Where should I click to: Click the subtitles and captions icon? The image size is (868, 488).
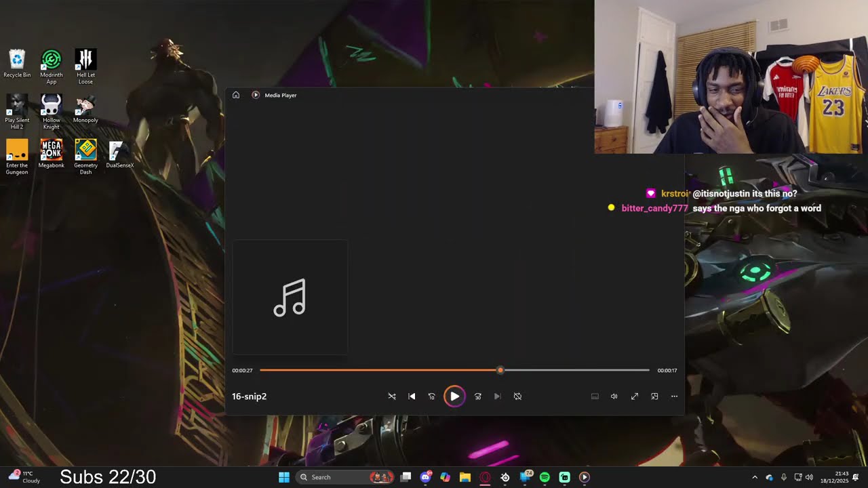(x=595, y=396)
